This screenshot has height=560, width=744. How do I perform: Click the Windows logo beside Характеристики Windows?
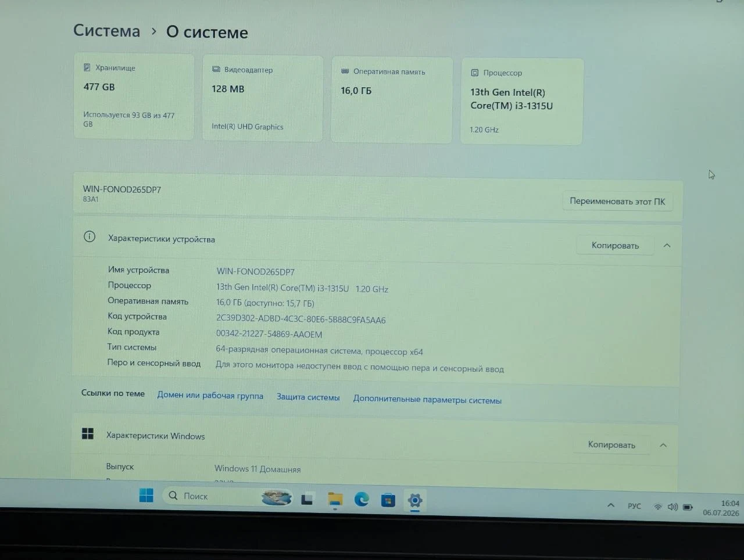click(x=88, y=433)
